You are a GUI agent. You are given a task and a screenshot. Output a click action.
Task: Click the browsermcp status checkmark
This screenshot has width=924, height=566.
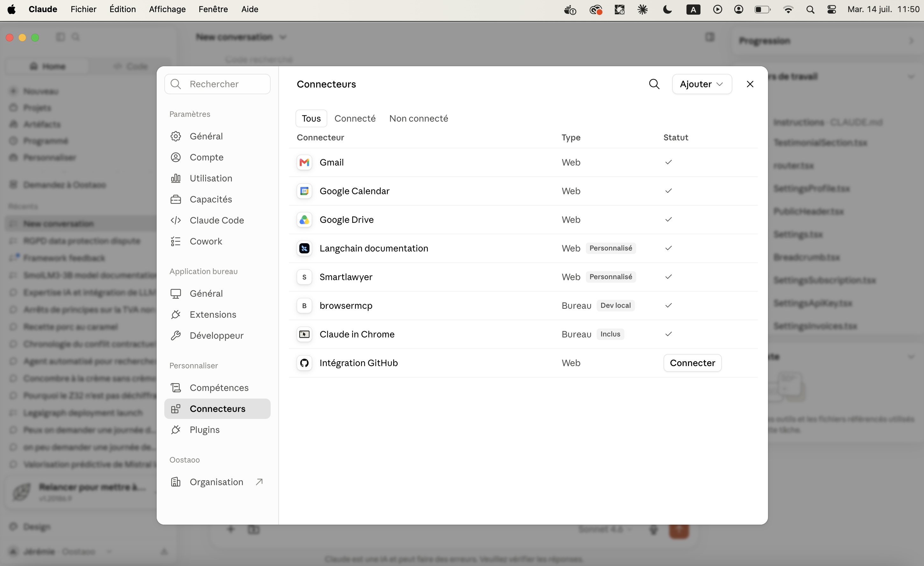click(x=668, y=305)
